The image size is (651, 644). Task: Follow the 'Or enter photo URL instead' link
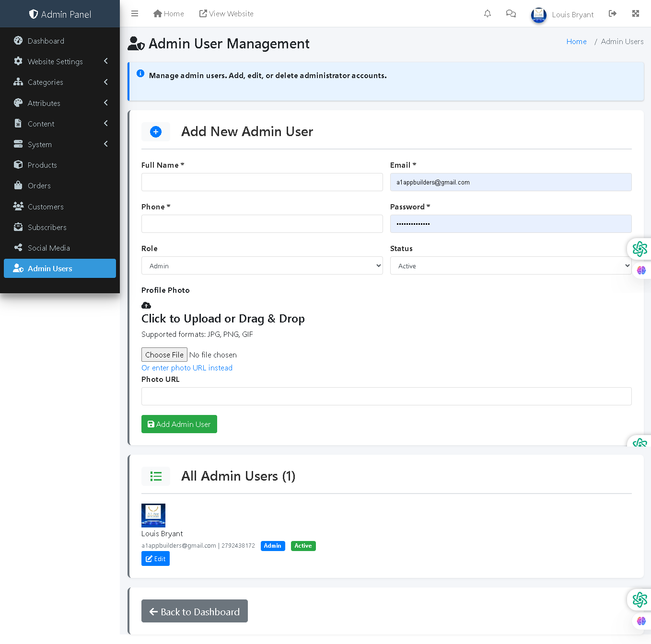pyautogui.click(x=187, y=368)
